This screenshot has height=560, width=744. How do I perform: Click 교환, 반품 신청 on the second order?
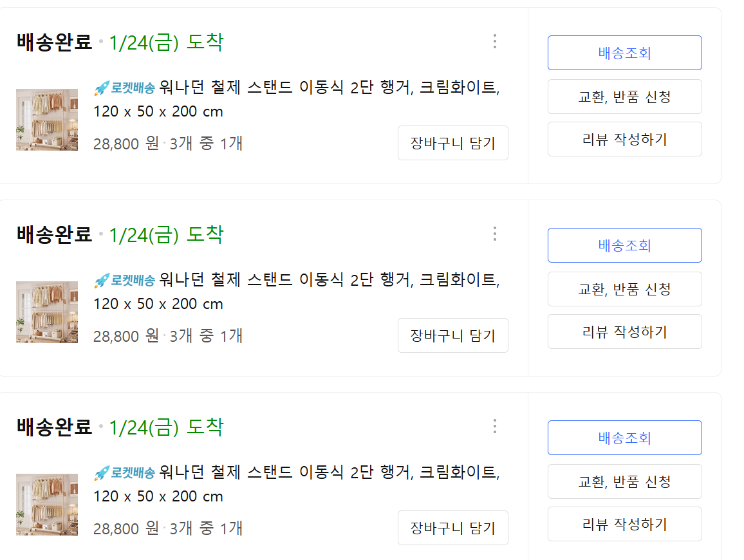[624, 288]
